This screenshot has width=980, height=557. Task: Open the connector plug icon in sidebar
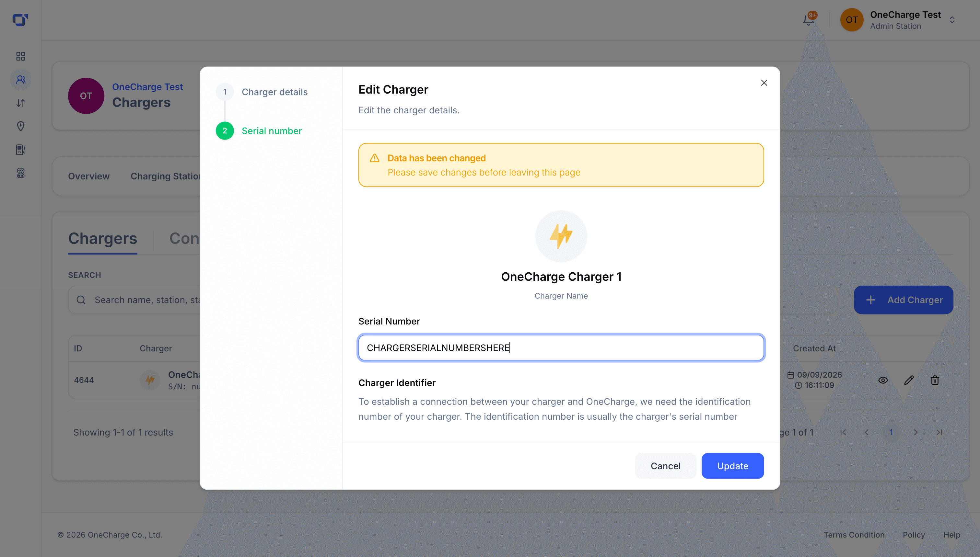[21, 173]
